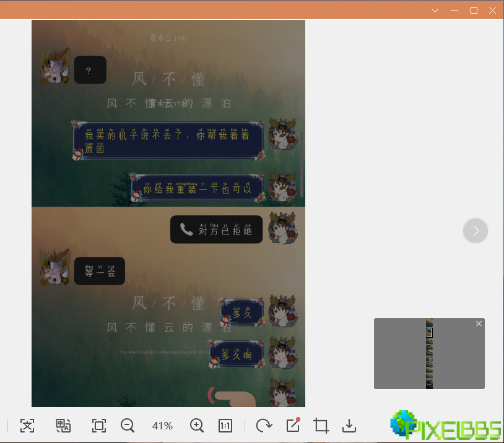This screenshot has width=504, height=443.
Task: Switch to full screen view
Action: click(98, 426)
